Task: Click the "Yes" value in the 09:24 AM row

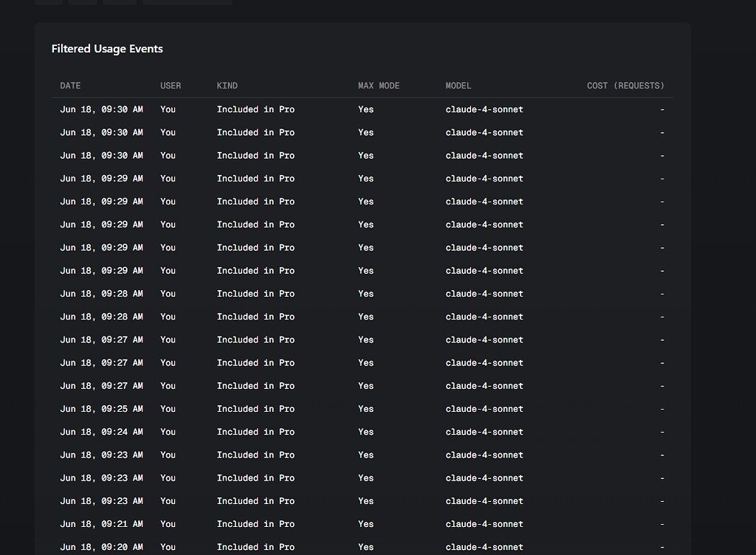Action: pos(365,432)
